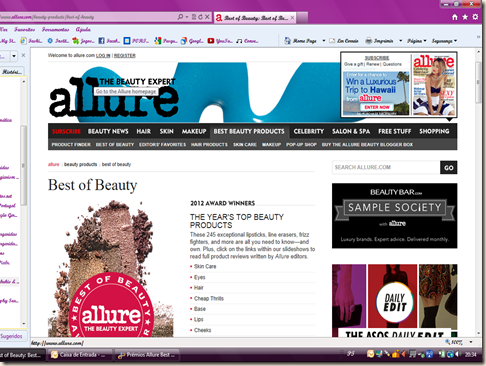Click the compatibility view icon in the address bar
This screenshot has width=486, height=366.
coord(194,17)
